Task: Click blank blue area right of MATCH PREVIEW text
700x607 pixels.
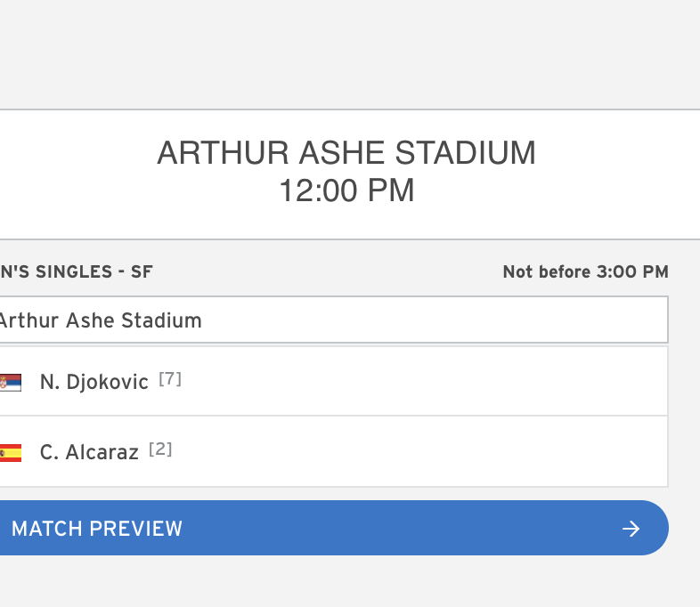Action: pyautogui.click(x=401, y=529)
